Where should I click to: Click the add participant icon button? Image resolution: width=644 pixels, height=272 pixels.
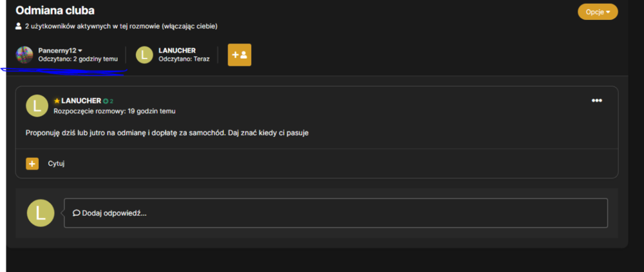pyautogui.click(x=240, y=55)
